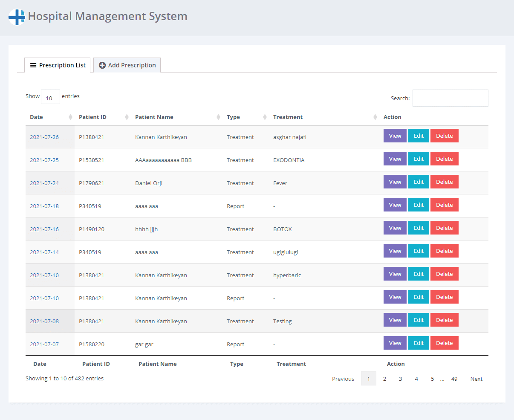Viewport: 514px width, 420px height.
Task: View the hyperbaric treatment record
Action: pos(395,273)
